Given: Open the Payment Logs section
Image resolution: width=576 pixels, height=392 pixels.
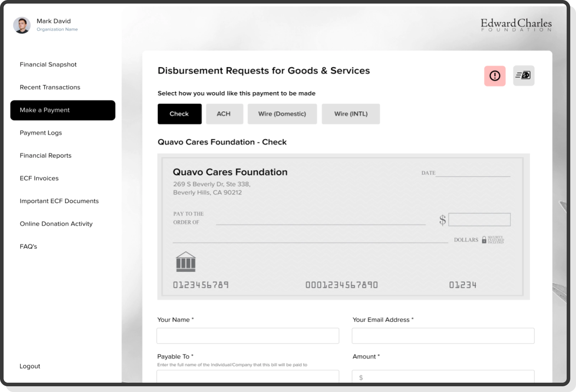Looking at the screenshot, I should click(41, 133).
